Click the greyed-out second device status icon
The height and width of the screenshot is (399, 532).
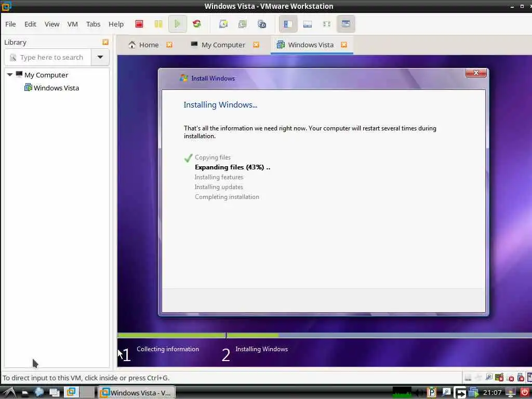pos(478,378)
